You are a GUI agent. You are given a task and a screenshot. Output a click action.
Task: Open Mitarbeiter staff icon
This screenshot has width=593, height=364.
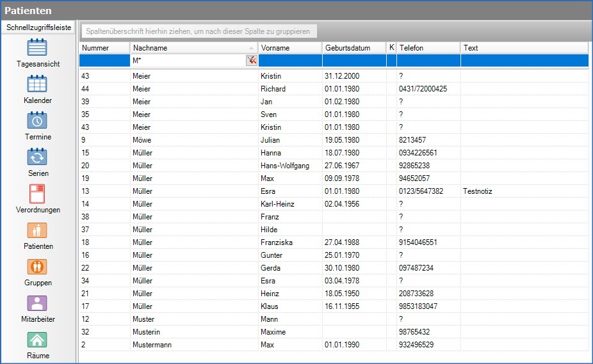(38, 303)
